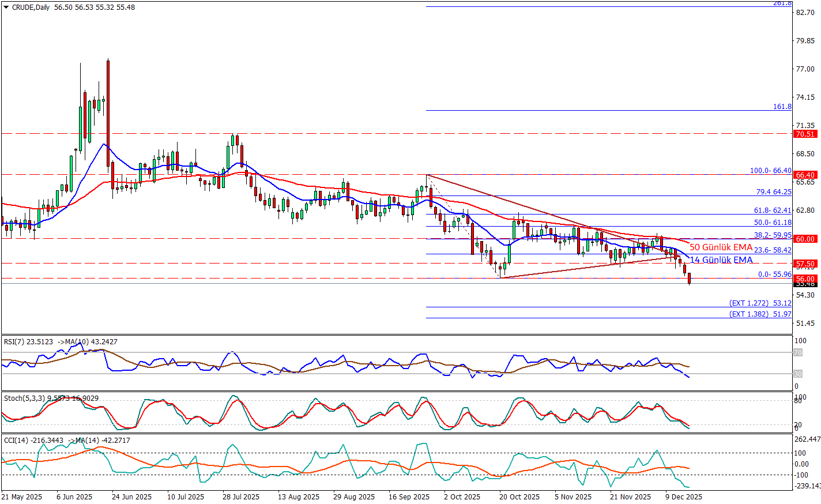Click the Fibonacci 38.2- 59.95 label

coord(773,235)
